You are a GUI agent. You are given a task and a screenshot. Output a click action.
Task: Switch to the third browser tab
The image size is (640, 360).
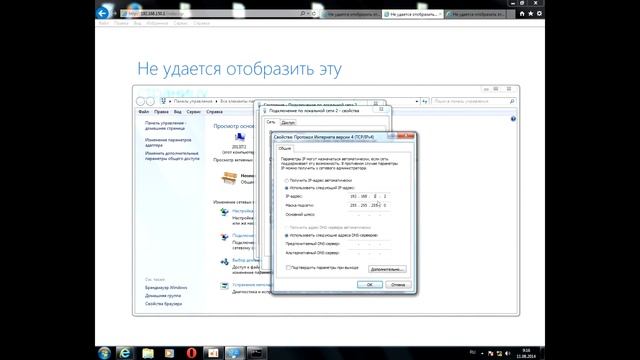click(x=476, y=14)
